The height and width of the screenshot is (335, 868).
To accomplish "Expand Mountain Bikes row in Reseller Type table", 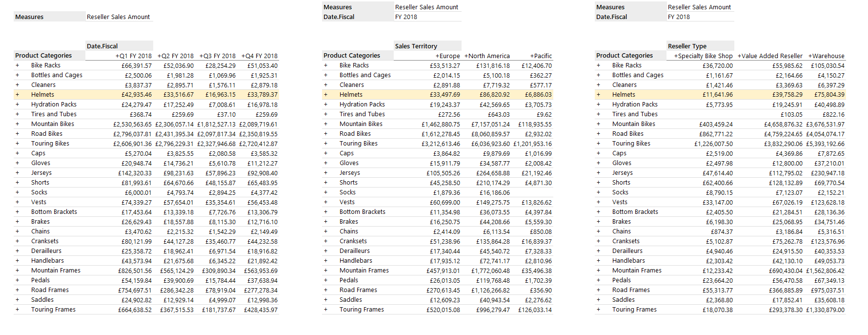I will (x=598, y=124).
